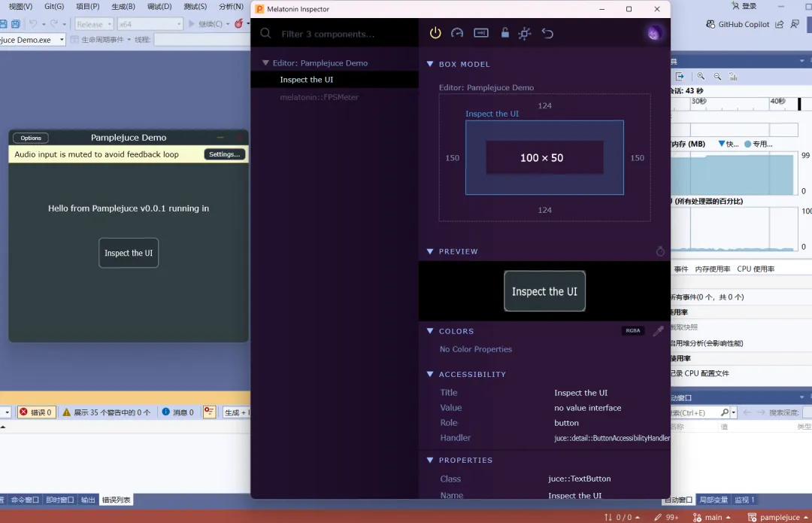This screenshot has width=812, height=523.
Task: Click the feedback person icon
Action: coord(795,24)
